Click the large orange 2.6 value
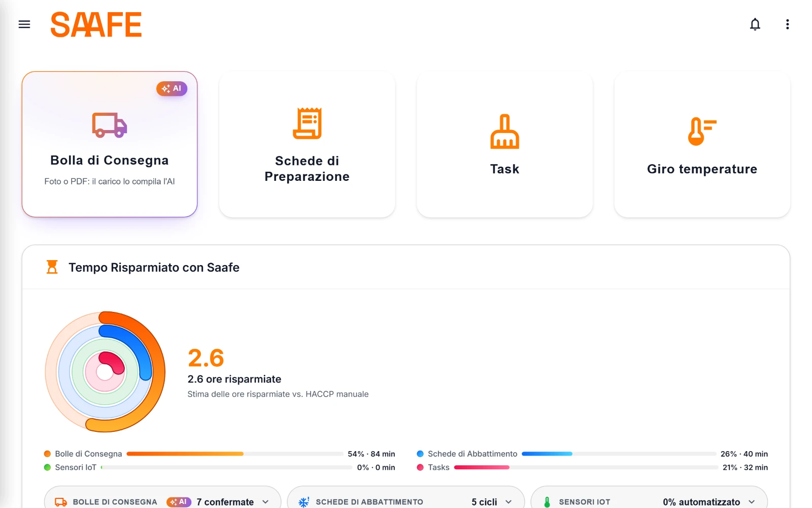Screen dimensions: 812x508 coord(206,358)
